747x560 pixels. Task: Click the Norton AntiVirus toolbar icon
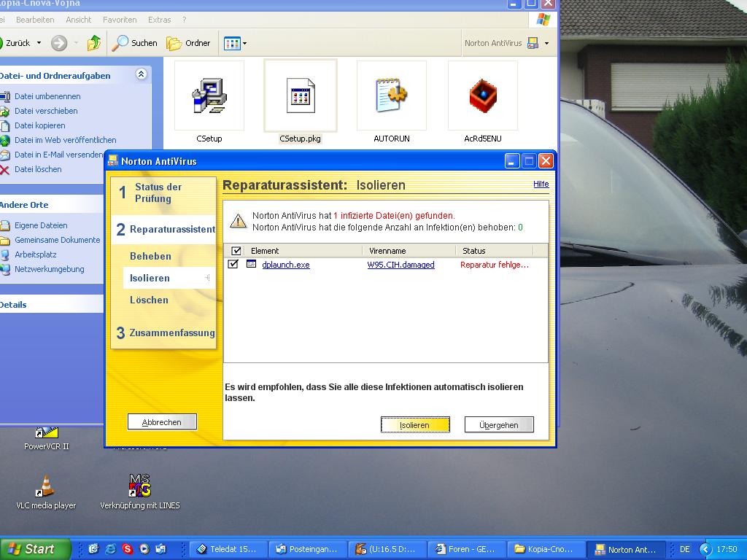pyautogui.click(x=533, y=43)
